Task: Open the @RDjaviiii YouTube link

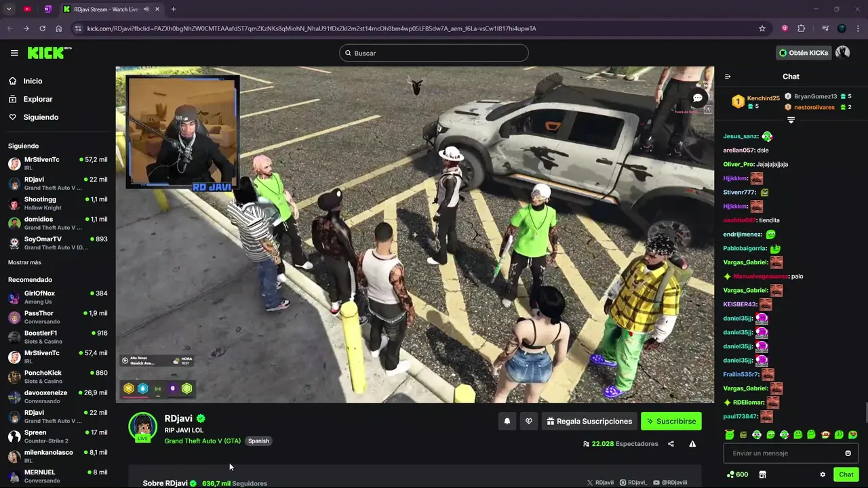Action: 670,483
